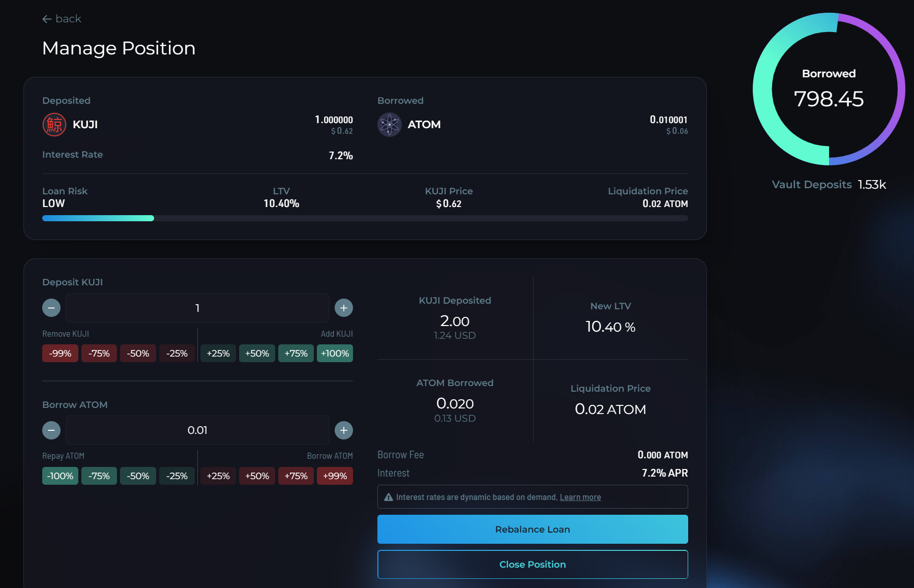Click the back arrow link

pyautogui.click(x=62, y=19)
